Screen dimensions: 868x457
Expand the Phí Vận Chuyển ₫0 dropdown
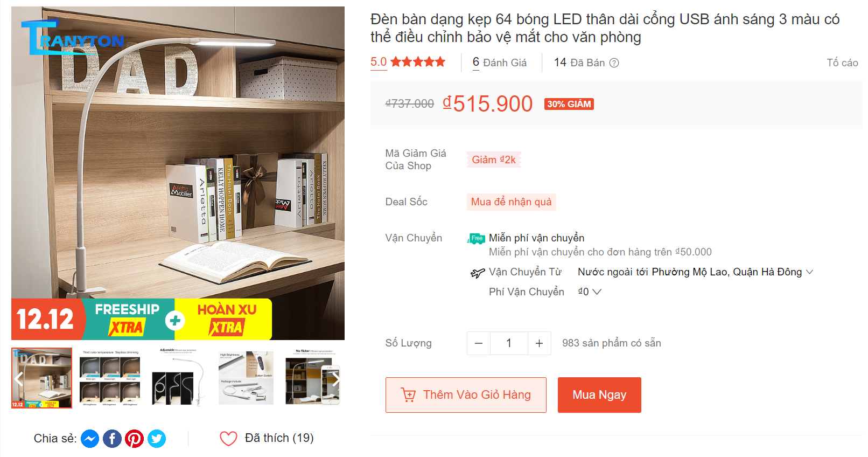point(590,292)
